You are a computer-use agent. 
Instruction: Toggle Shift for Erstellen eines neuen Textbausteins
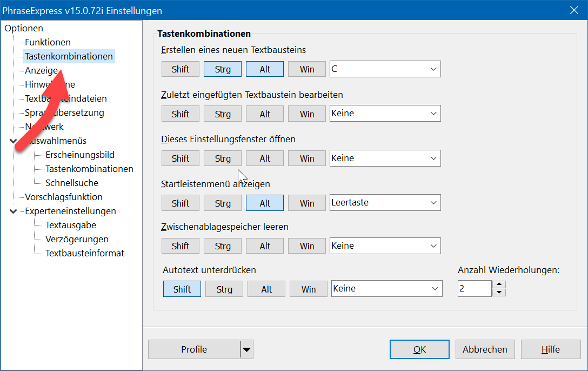click(181, 69)
